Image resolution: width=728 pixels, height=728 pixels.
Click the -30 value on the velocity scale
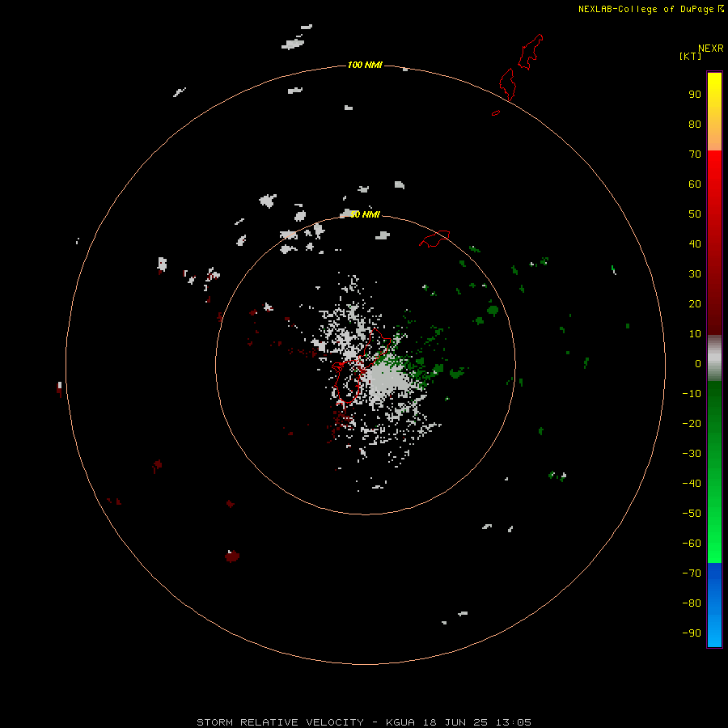(x=692, y=454)
